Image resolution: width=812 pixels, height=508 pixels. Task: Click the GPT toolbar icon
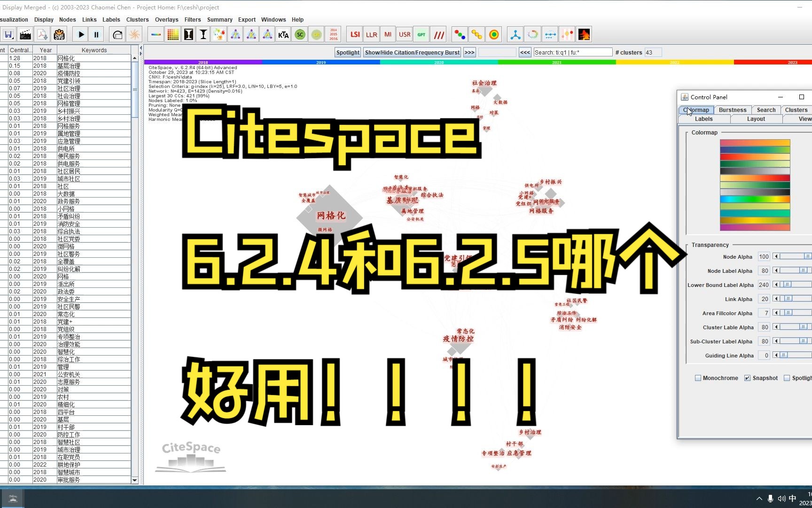422,34
